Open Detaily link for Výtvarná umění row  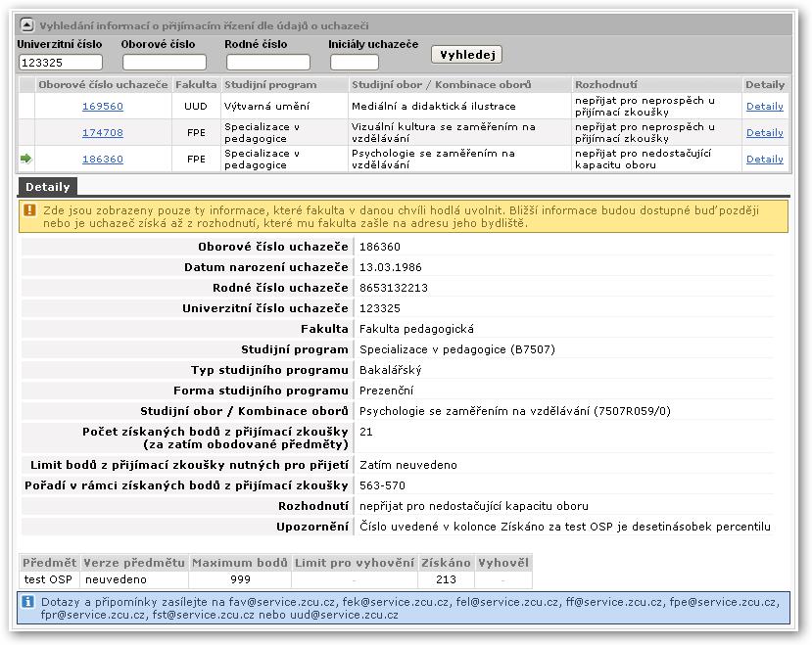pyautogui.click(x=764, y=106)
